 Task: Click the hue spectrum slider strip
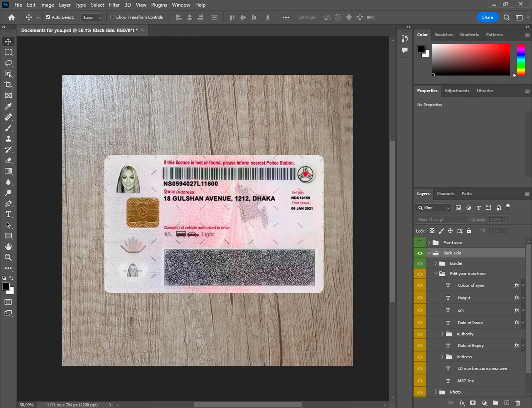point(521,59)
